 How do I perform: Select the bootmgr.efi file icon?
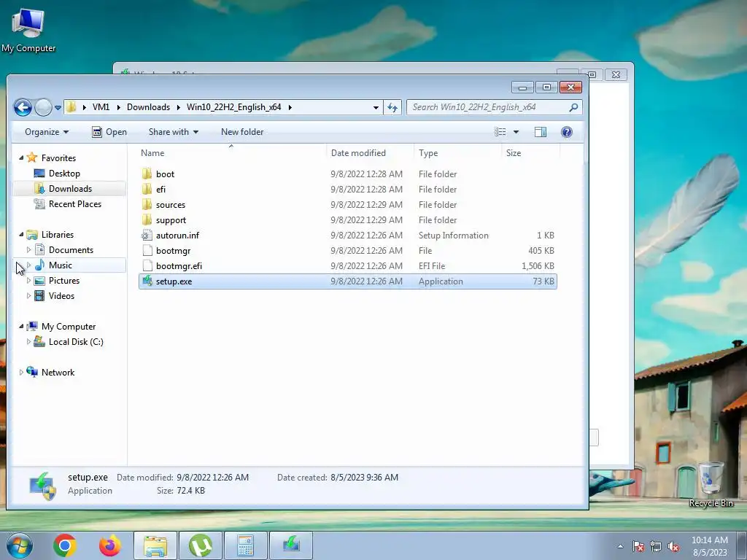click(x=147, y=265)
